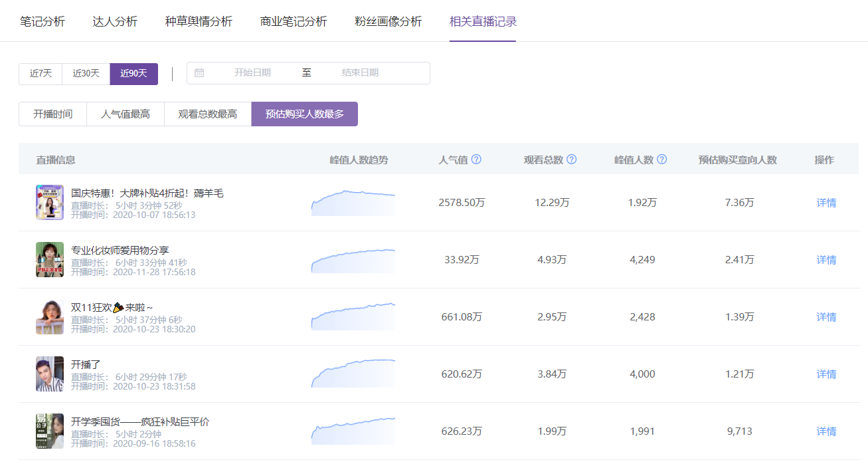
Task: Open 粉丝画像分析 tab
Action: (x=388, y=21)
